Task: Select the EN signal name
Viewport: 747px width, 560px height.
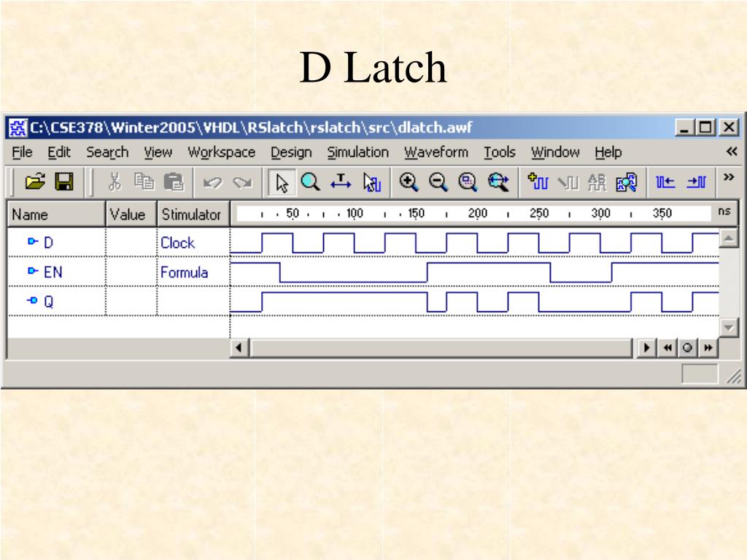Action: point(53,272)
